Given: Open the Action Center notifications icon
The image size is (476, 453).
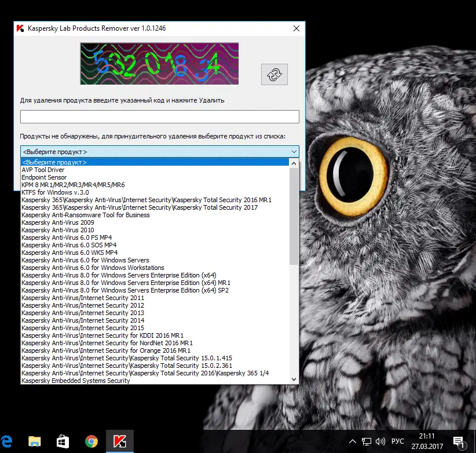Looking at the screenshot, I should (459, 442).
